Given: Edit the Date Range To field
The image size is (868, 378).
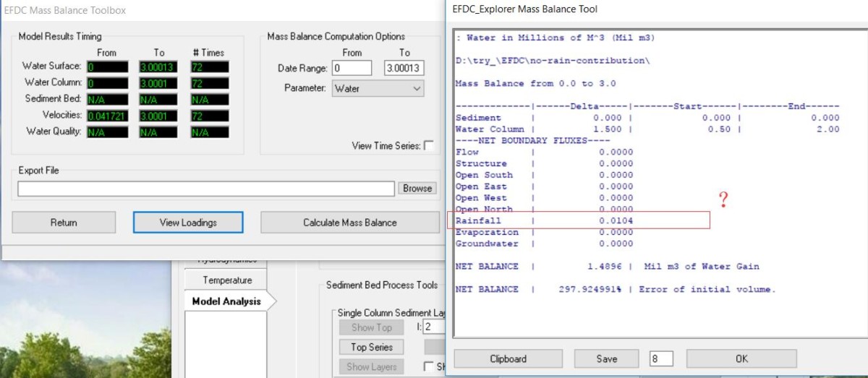Looking at the screenshot, I should coord(404,68).
